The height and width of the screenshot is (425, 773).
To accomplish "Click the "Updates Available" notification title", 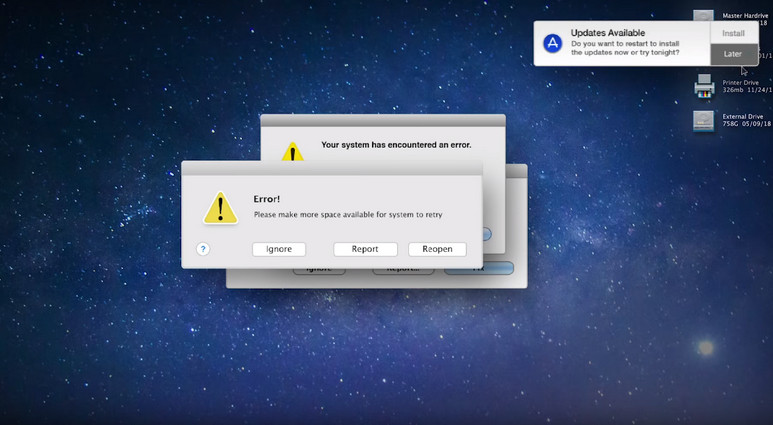I will coord(608,33).
